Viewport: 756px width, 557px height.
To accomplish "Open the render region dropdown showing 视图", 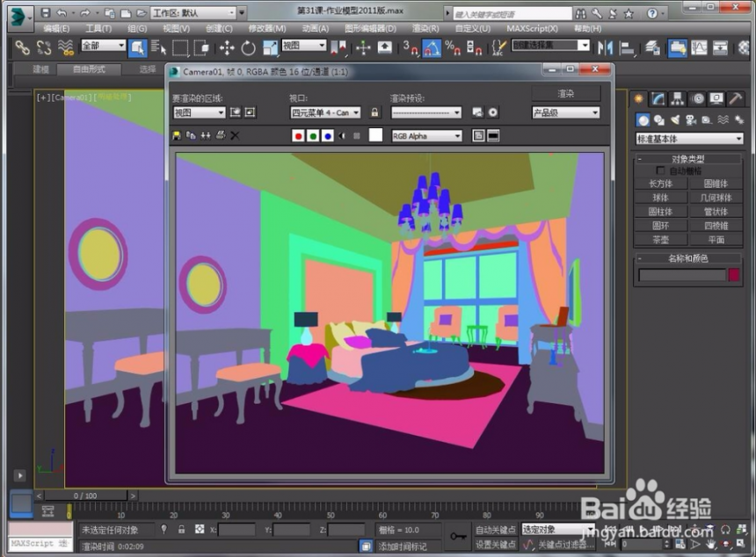I will point(199,112).
